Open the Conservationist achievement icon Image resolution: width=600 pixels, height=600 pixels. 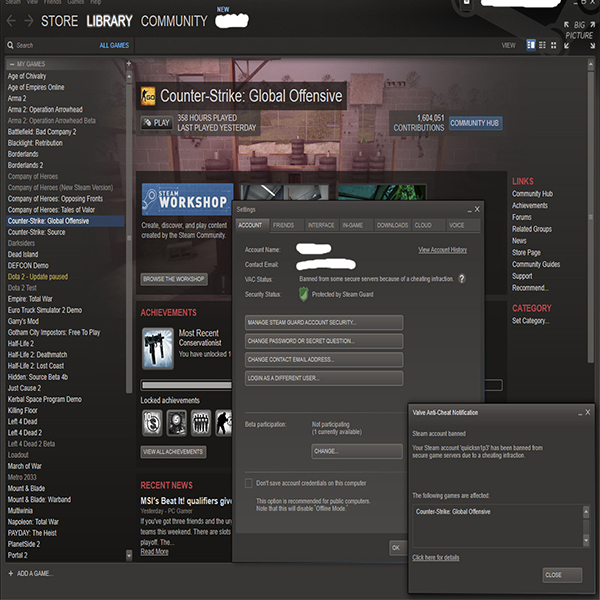(158, 348)
